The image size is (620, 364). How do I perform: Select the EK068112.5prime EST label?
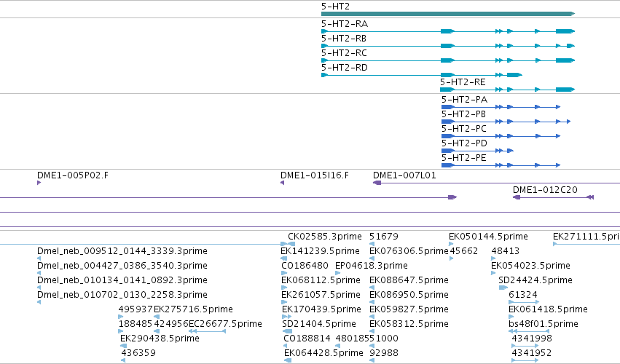pyautogui.click(x=321, y=280)
